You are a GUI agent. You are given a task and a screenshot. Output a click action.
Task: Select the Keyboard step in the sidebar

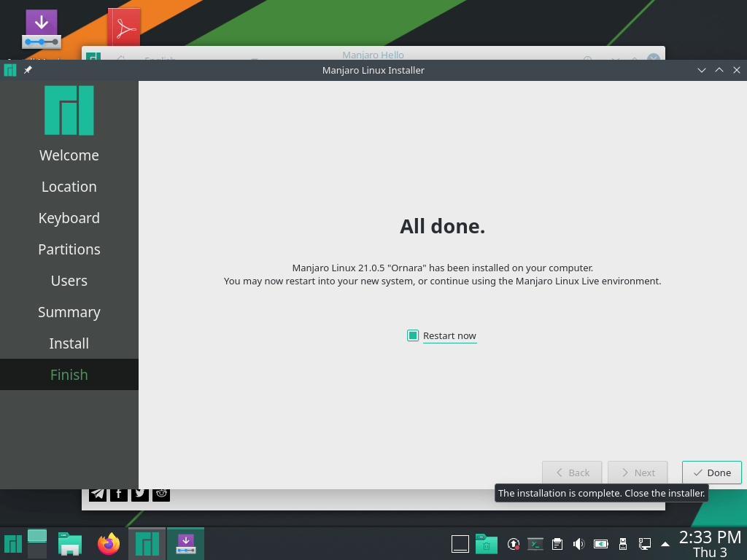[x=69, y=218]
